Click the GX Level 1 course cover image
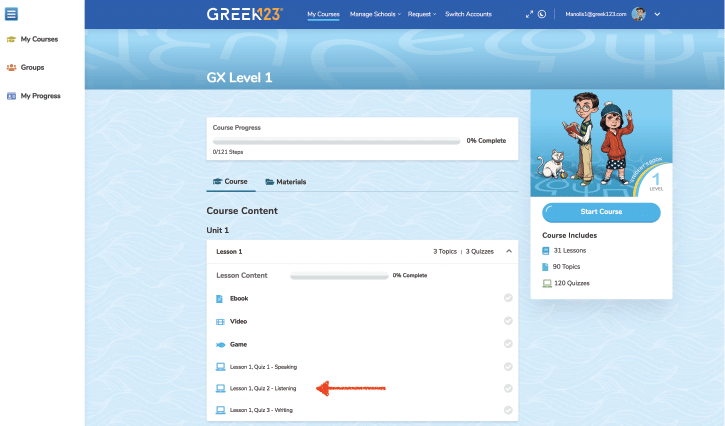The width and height of the screenshot is (725, 426). pyautogui.click(x=601, y=143)
